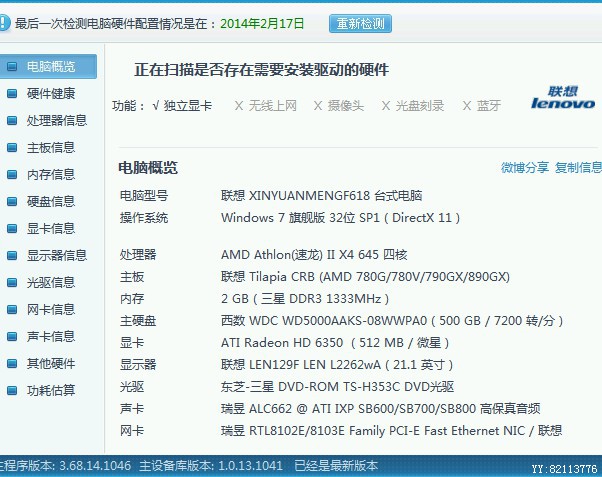Screen dimensions: 602x477
Task: Click the 2 GB 三星 DDR3 memory value
Action: point(305,299)
